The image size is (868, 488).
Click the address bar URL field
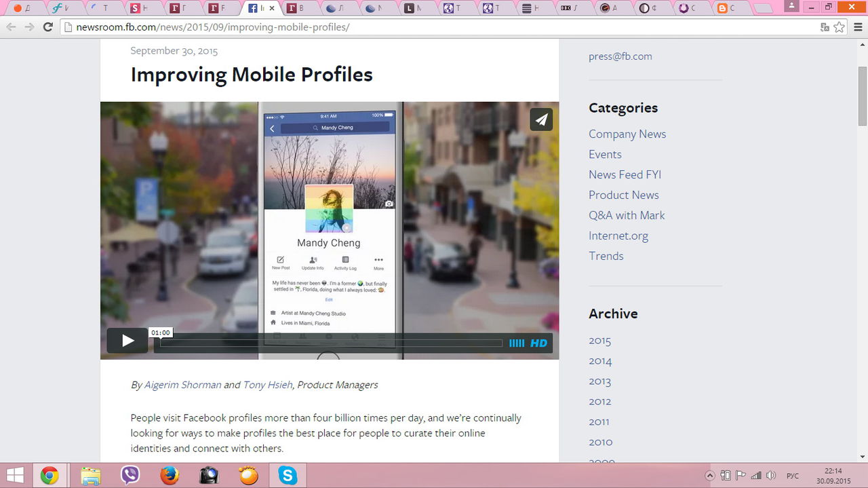pos(441,27)
